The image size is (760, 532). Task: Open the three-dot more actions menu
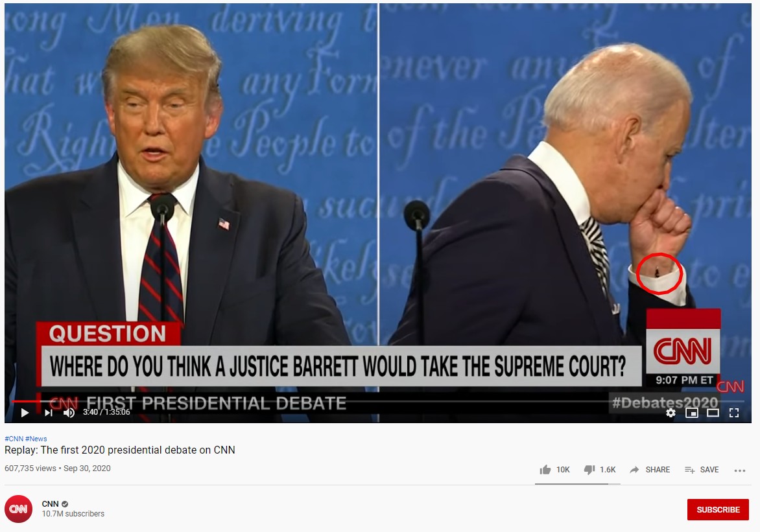740,470
